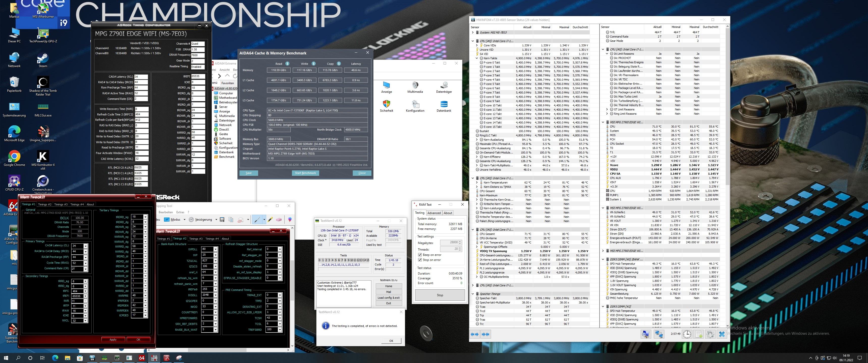Open the Advanced tab in RAM Test
Viewport: 868px width, 363px height.
[434, 213]
